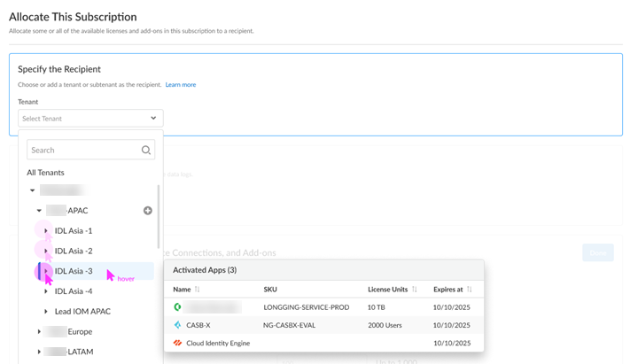This screenshot has width=638, height=364.
Task: Click the green icon in the LONGGING-SERVICE-PROD row
Action: click(x=178, y=307)
